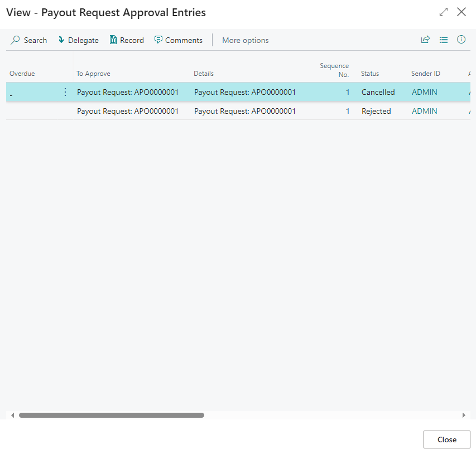Image resolution: width=476 pixels, height=454 pixels.
Task: Open the To Approve column header options
Action: (93, 73)
